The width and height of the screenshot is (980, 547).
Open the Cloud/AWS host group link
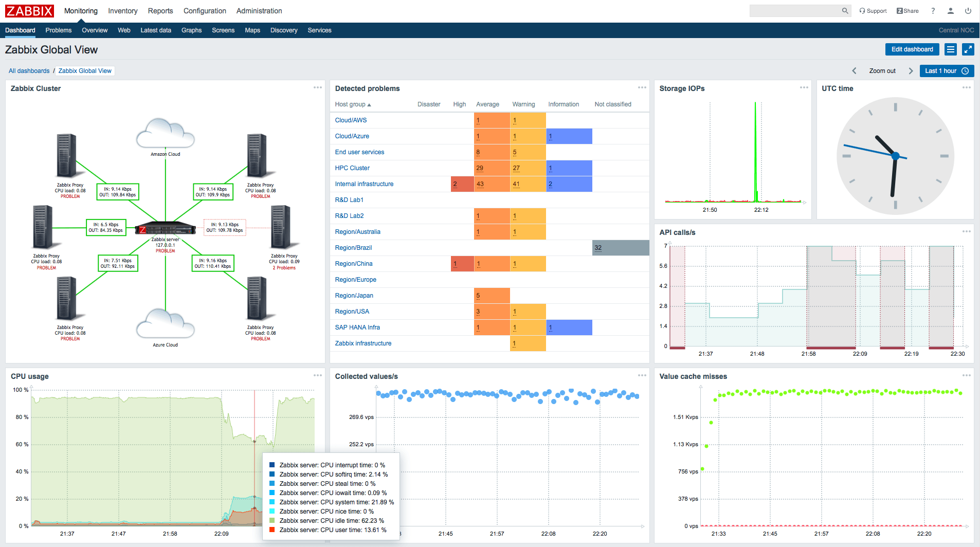351,120
